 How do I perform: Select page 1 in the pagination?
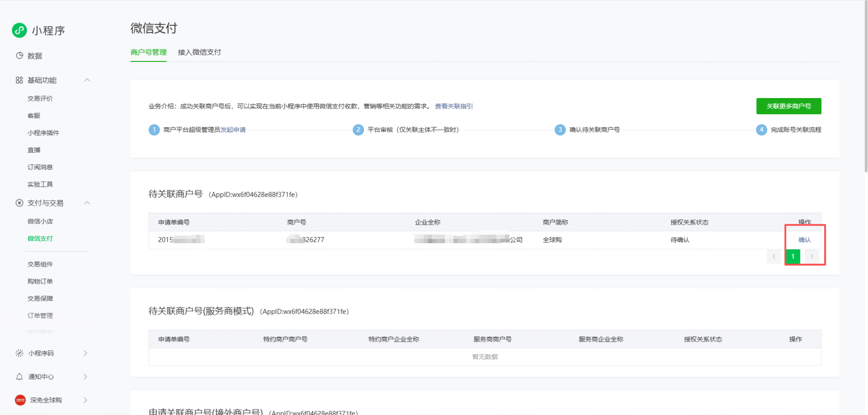coord(793,257)
